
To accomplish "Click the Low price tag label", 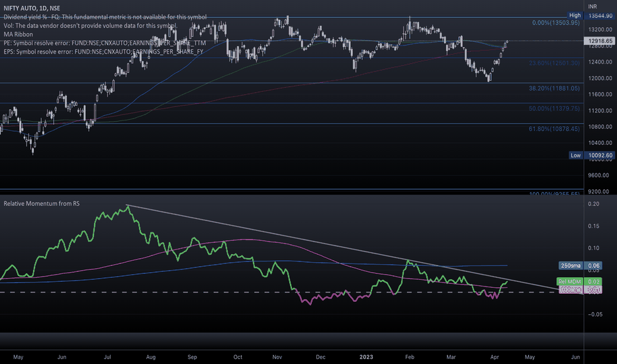I will [575, 156].
